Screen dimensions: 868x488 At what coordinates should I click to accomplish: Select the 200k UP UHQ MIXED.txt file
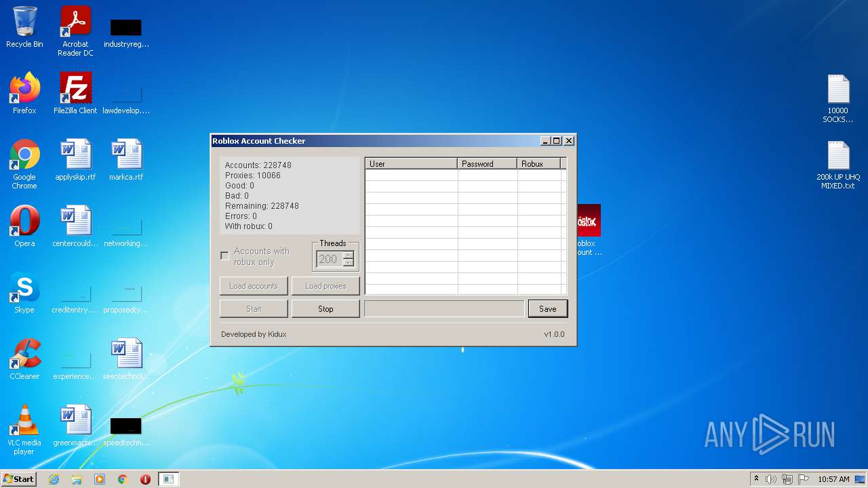click(838, 165)
